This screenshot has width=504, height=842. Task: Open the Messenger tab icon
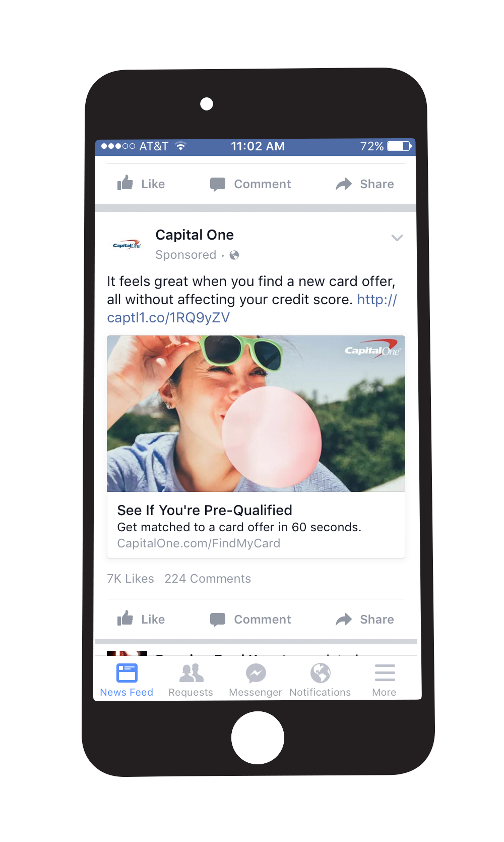[256, 673]
